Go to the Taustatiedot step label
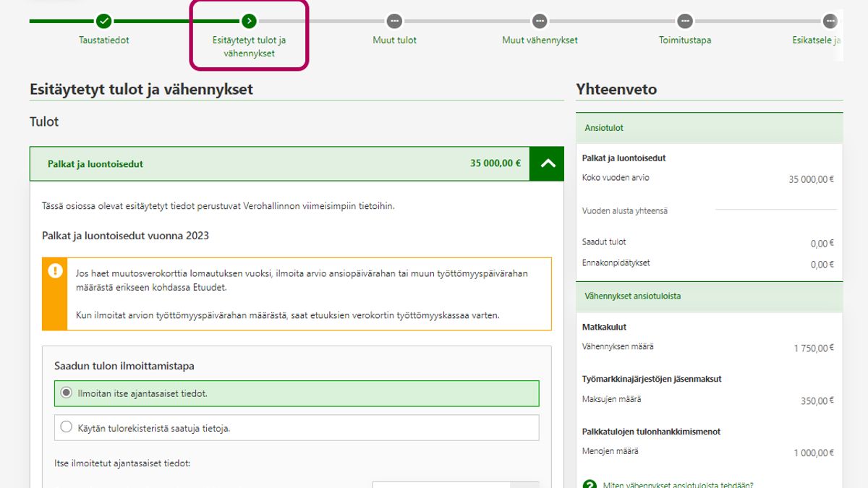Screen dimensions: 868x488 tap(104, 40)
